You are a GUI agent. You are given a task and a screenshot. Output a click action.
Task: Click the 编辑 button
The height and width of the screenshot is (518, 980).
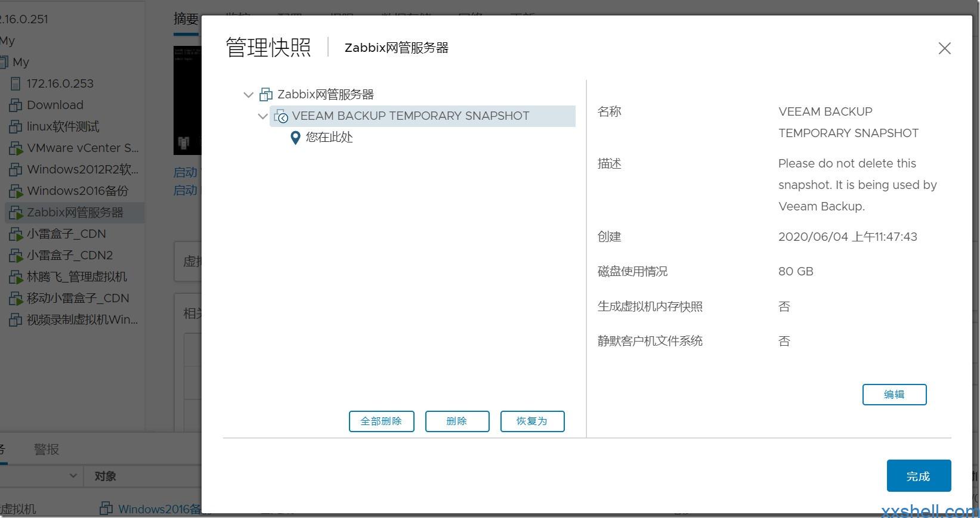point(894,395)
